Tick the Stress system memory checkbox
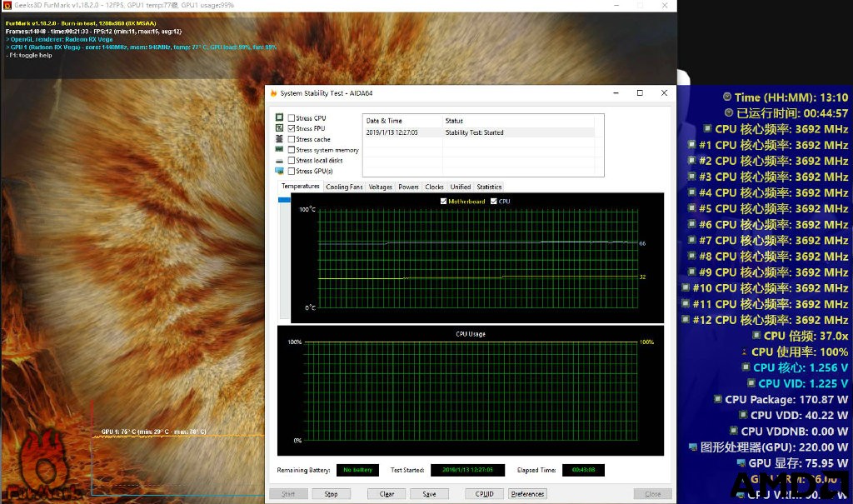Image resolution: width=853 pixels, height=504 pixels. tap(292, 150)
